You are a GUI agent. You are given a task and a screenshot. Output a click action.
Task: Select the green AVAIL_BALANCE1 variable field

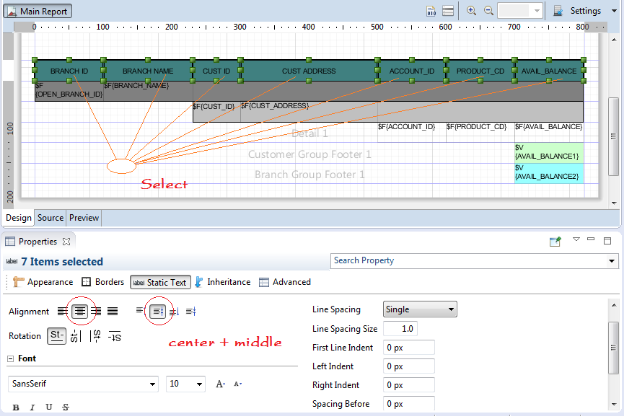pyautogui.click(x=548, y=153)
